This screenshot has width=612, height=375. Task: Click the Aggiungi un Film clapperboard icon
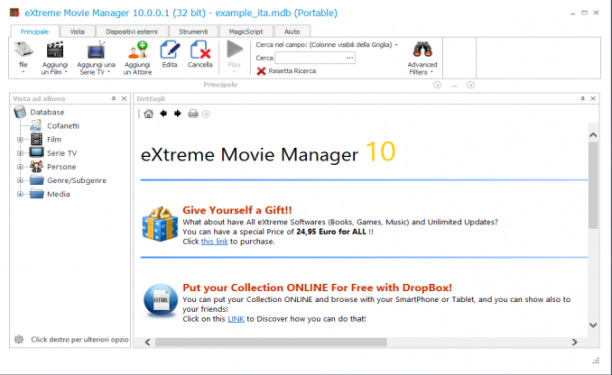[x=55, y=50]
